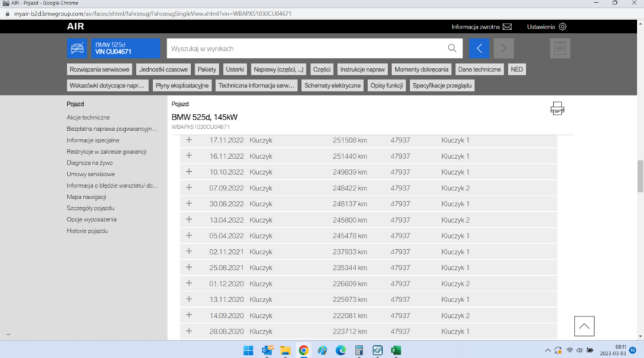
Task: Expand the 02.11.2021 Kluczyk row
Action: click(x=189, y=251)
